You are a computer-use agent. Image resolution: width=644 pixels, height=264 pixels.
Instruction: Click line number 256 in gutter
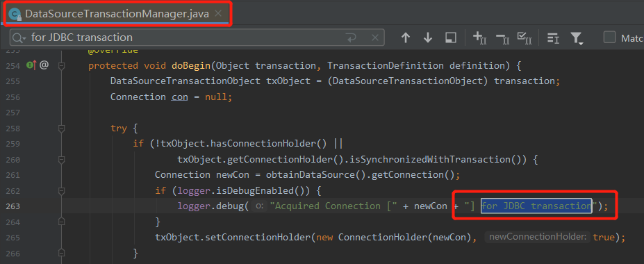13,97
